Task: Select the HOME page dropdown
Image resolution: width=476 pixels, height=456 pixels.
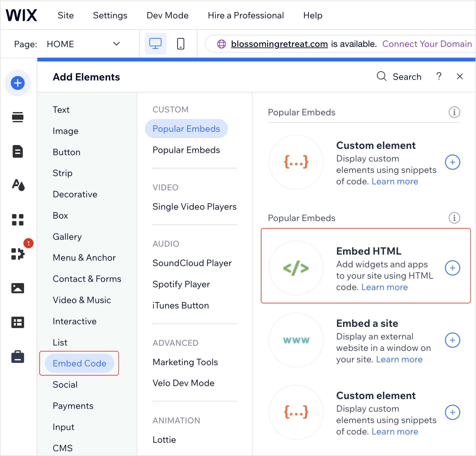Action: (x=83, y=44)
